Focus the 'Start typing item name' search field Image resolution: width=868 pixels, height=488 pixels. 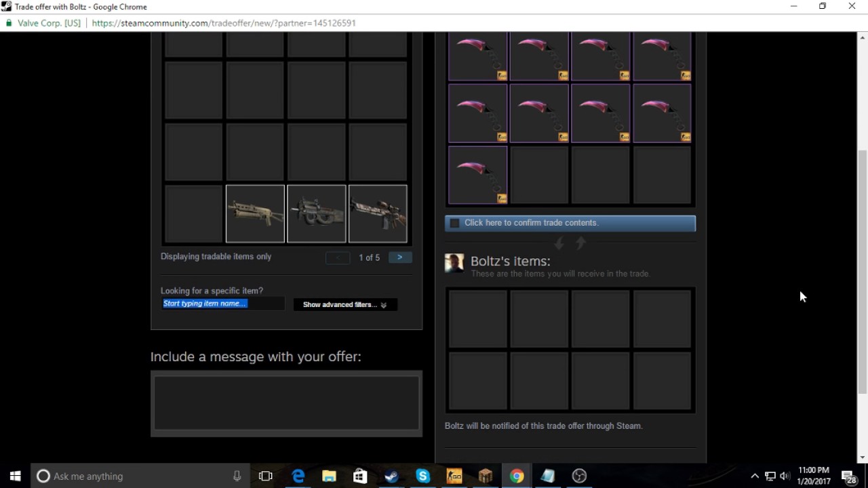(222, 304)
